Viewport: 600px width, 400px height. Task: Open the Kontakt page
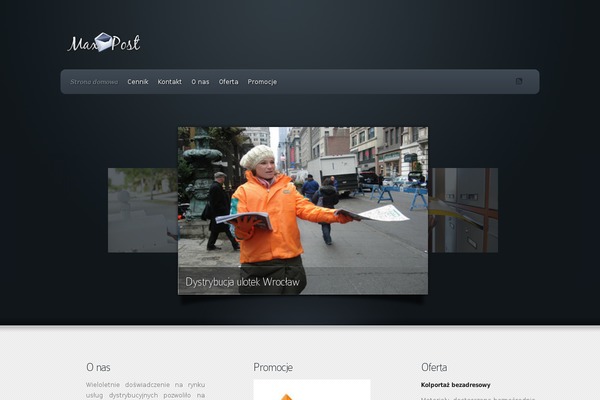coord(170,82)
